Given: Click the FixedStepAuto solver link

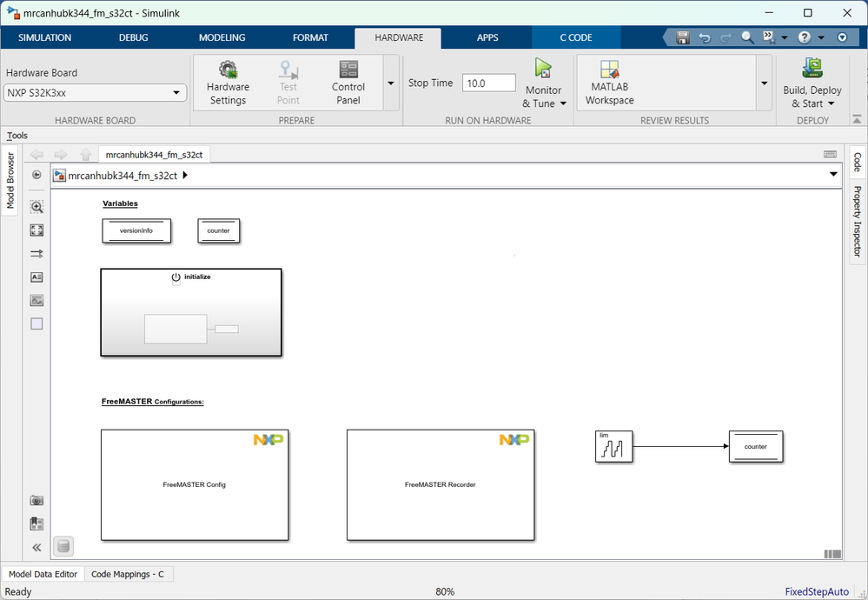Looking at the screenshot, I should point(817,591).
